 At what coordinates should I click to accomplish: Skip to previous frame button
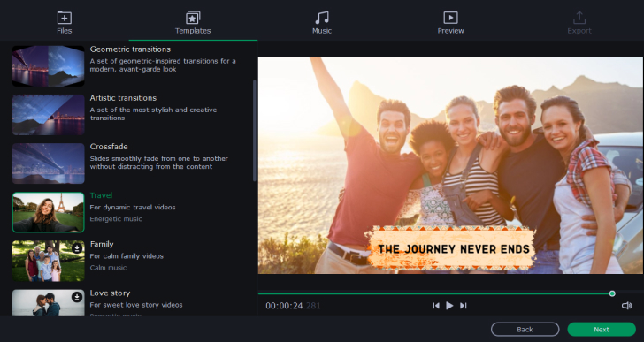[x=436, y=306]
